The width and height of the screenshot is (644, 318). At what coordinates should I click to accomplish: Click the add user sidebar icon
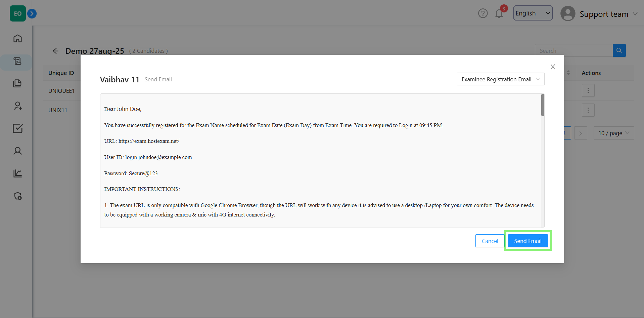tap(17, 106)
